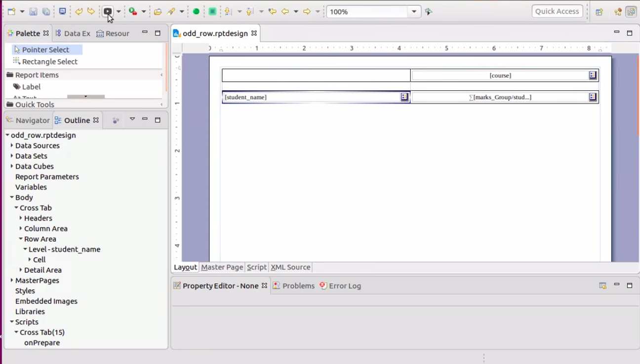Click the course cell's data icon

coord(593,76)
